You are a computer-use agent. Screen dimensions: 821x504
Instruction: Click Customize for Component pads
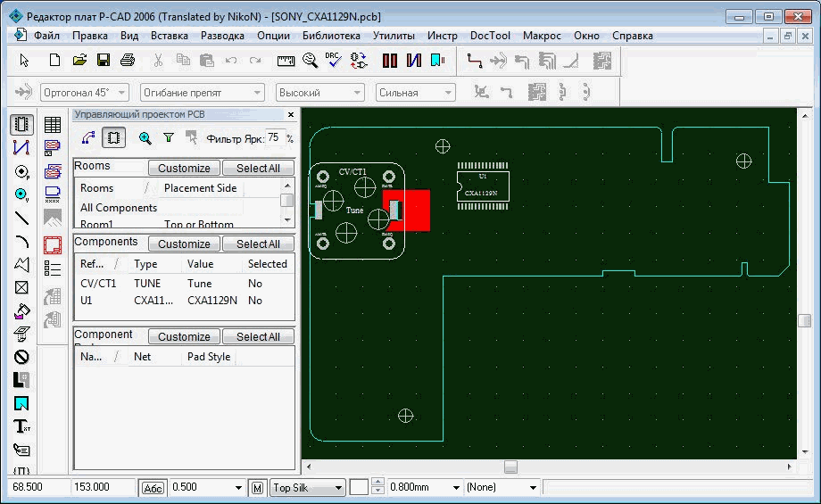coord(184,336)
